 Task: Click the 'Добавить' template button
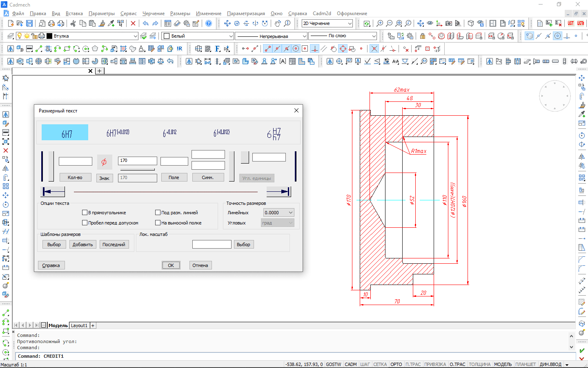pos(82,245)
